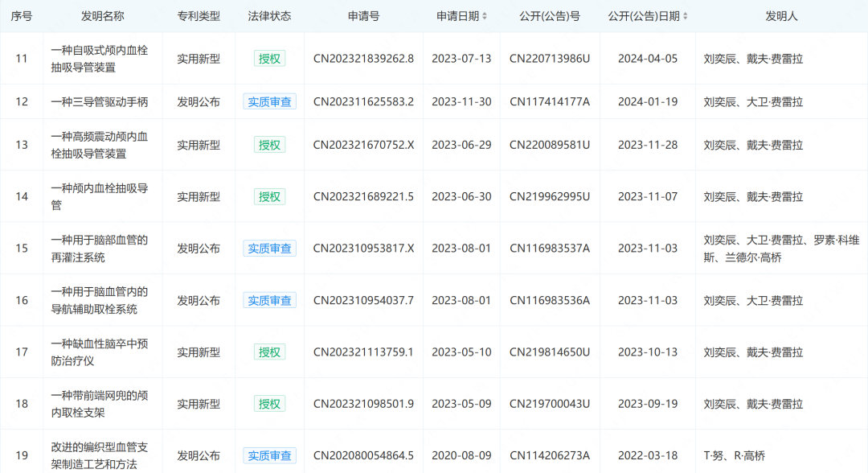Click the 专利类型 column header
This screenshot has height=473, width=868.
click(199, 16)
